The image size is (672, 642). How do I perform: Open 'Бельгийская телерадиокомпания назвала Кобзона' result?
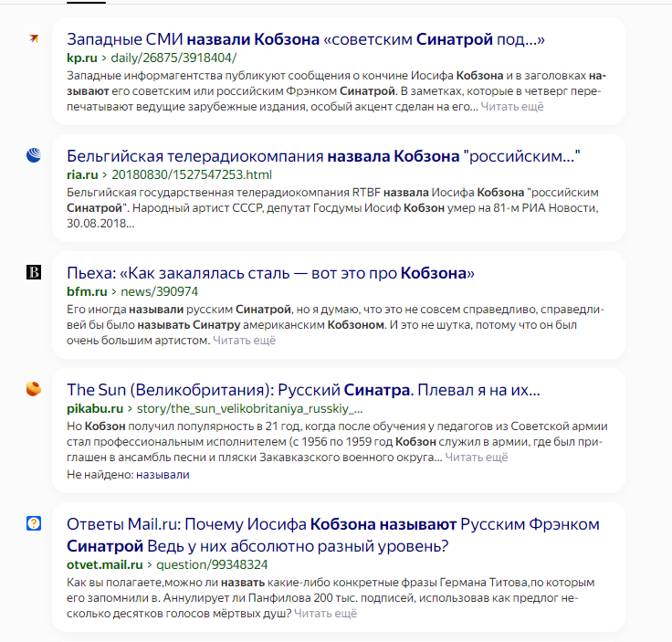pos(323,156)
